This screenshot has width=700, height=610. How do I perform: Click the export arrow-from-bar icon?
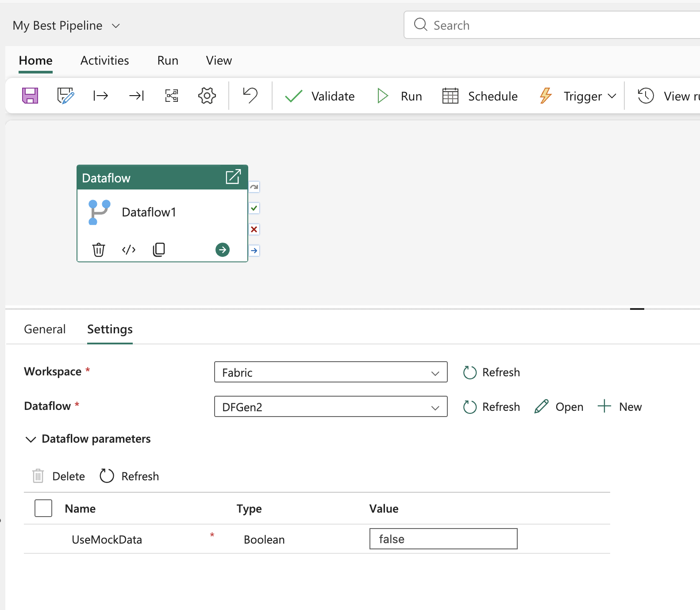[101, 96]
